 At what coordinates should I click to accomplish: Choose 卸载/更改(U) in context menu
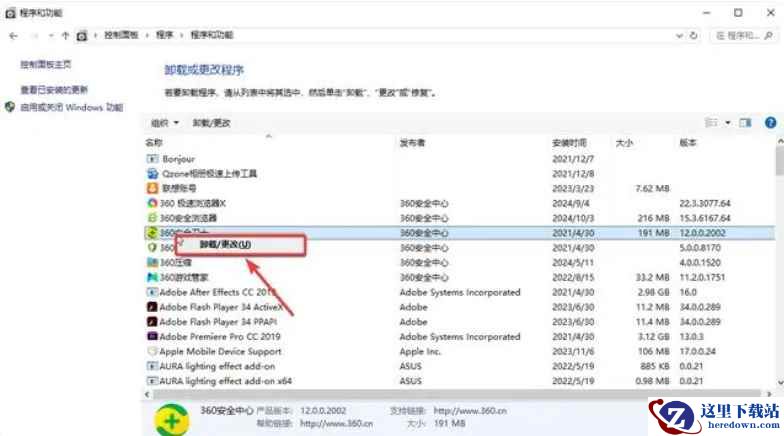click(x=225, y=244)
